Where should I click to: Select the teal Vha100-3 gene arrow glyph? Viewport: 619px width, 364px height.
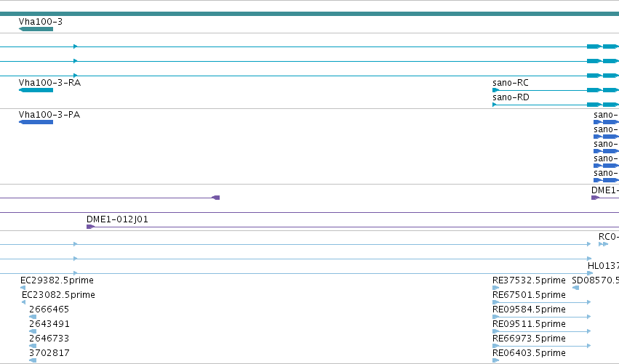[36, 29]
